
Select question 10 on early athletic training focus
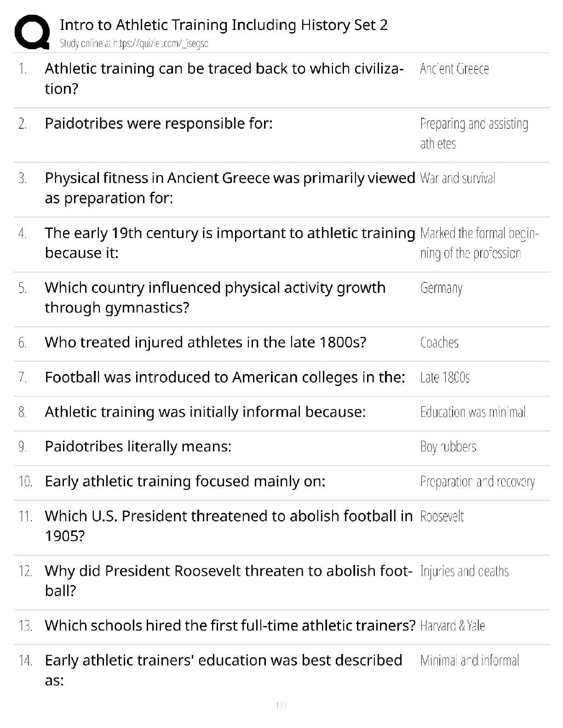(185, 482)
